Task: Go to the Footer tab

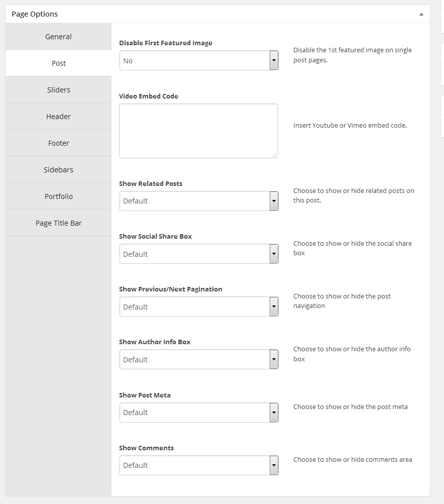Action: (58, 143)
